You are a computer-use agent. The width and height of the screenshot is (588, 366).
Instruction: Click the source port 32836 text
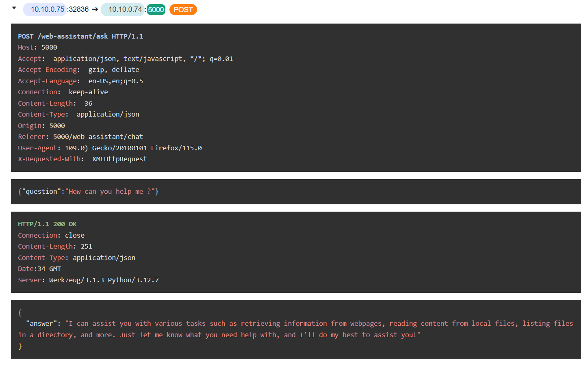tap(78, 9)
